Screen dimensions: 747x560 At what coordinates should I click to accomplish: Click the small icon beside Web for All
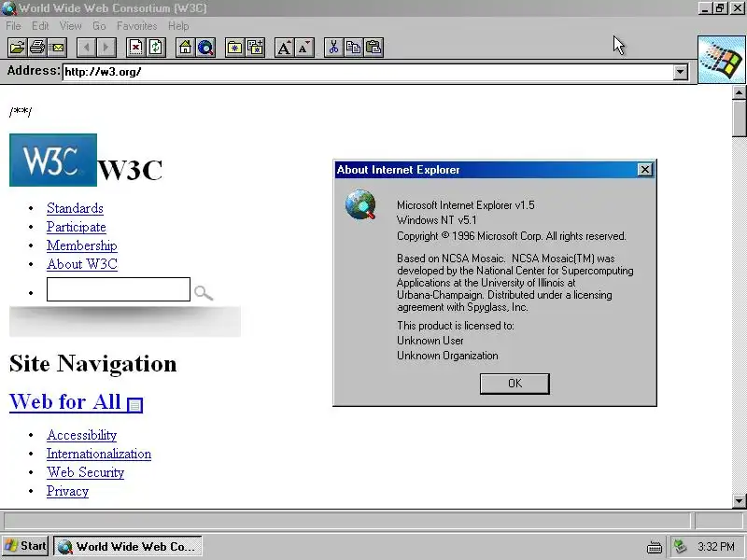point(134,405)
